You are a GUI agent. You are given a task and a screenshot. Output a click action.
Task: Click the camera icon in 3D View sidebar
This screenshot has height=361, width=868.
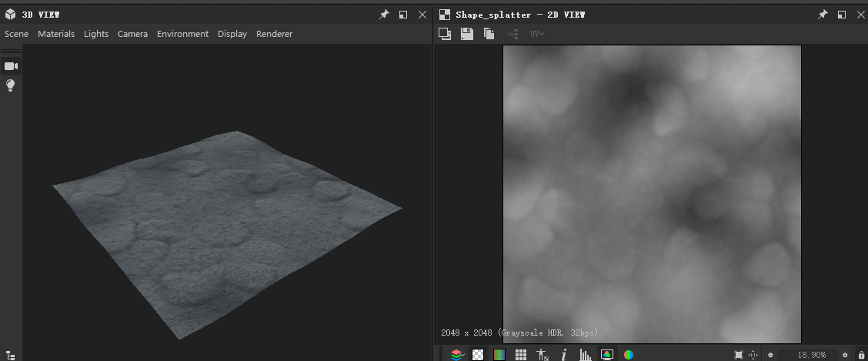coord(11,66)
